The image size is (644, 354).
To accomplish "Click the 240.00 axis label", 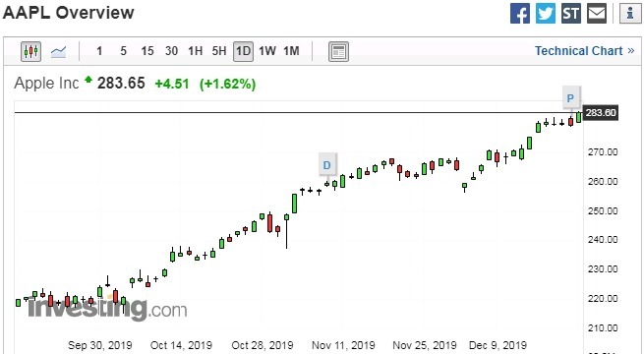I will tap(603, 239).
